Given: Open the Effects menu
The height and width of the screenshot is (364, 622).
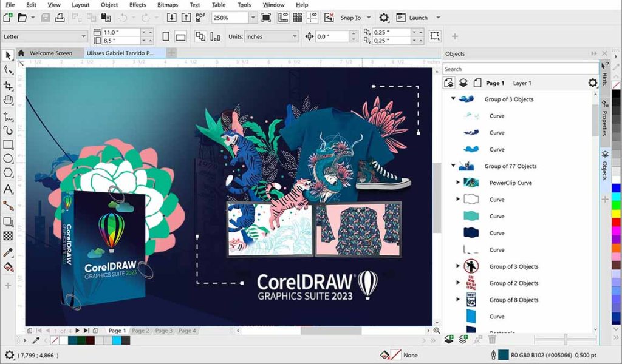Looking at the screenshot, I should tap(138, 5).
